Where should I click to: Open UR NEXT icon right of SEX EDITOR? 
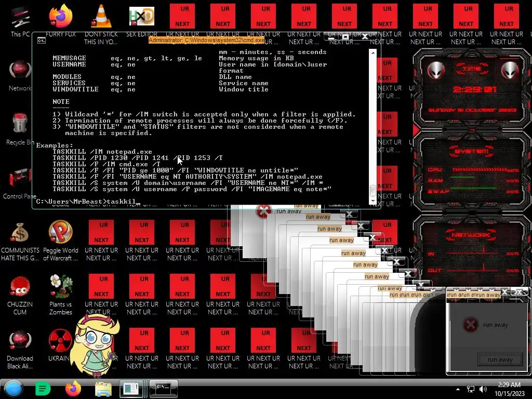click(182, 20)
